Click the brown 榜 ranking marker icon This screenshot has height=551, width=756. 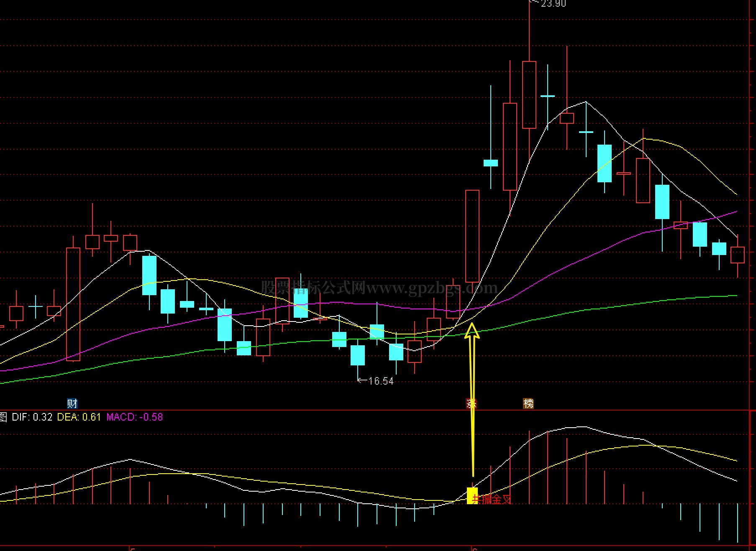pos(528,403)
